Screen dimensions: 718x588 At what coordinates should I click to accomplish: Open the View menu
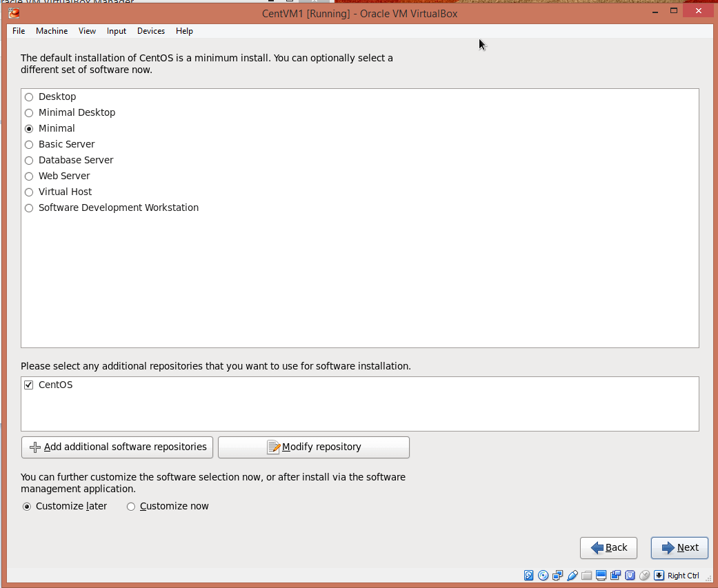(x=87, y=31)
